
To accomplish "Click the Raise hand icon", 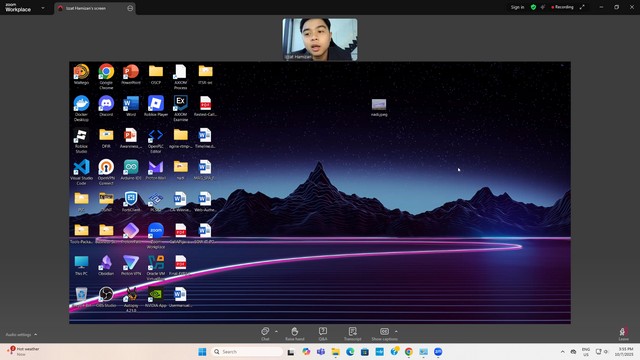I will coord(294,331).
